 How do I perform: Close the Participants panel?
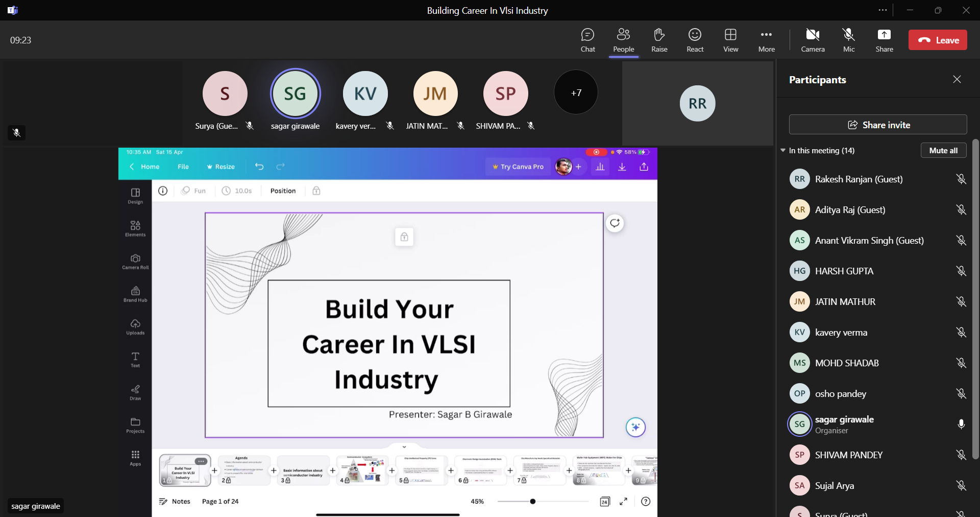957,79
